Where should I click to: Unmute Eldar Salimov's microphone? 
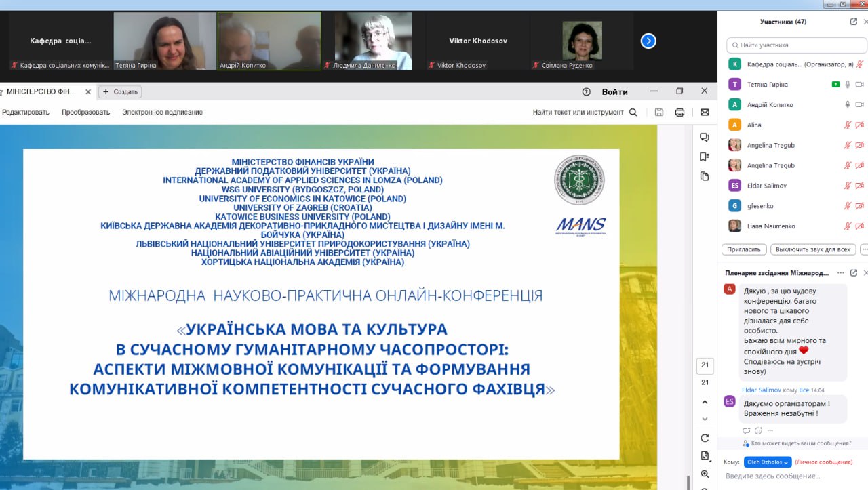[x=848, y=185]
